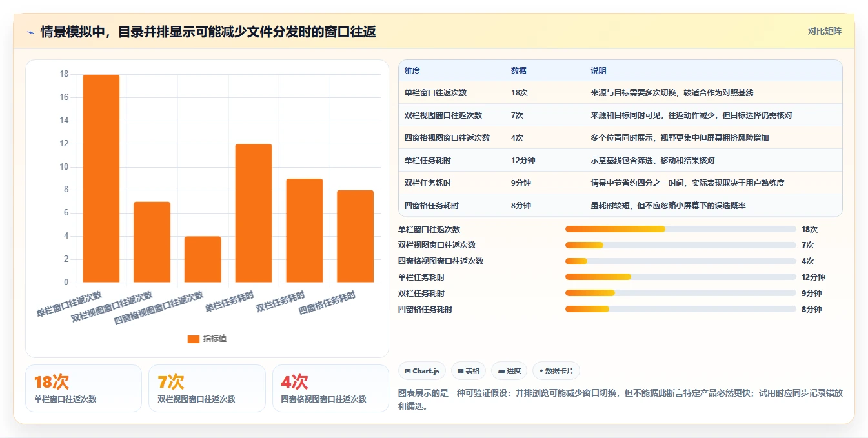Click the description starting 多个位置同时展示

[680, 138]
